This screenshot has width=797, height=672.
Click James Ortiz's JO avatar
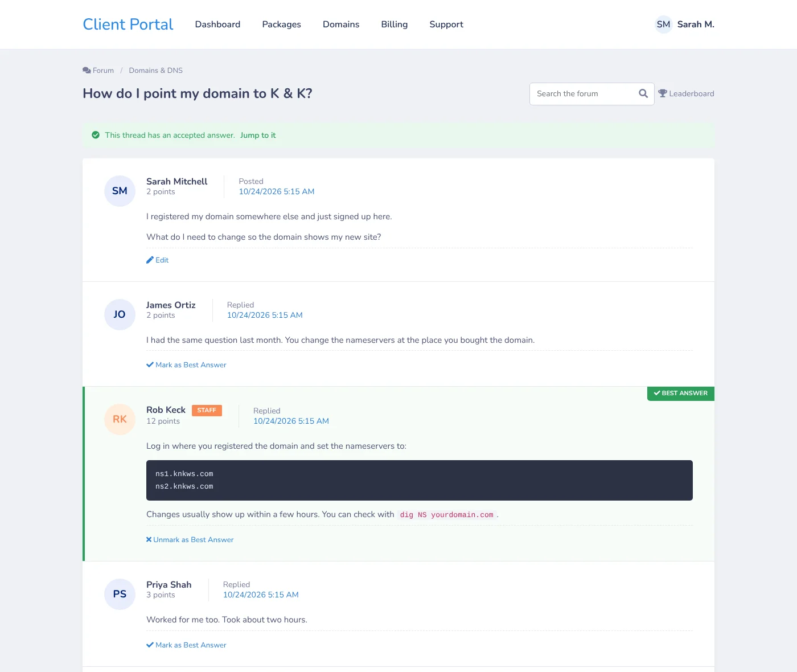[120, 314]
